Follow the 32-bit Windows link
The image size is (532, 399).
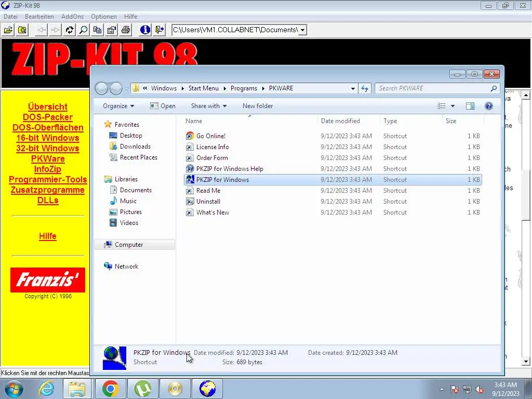coord(48,148)
